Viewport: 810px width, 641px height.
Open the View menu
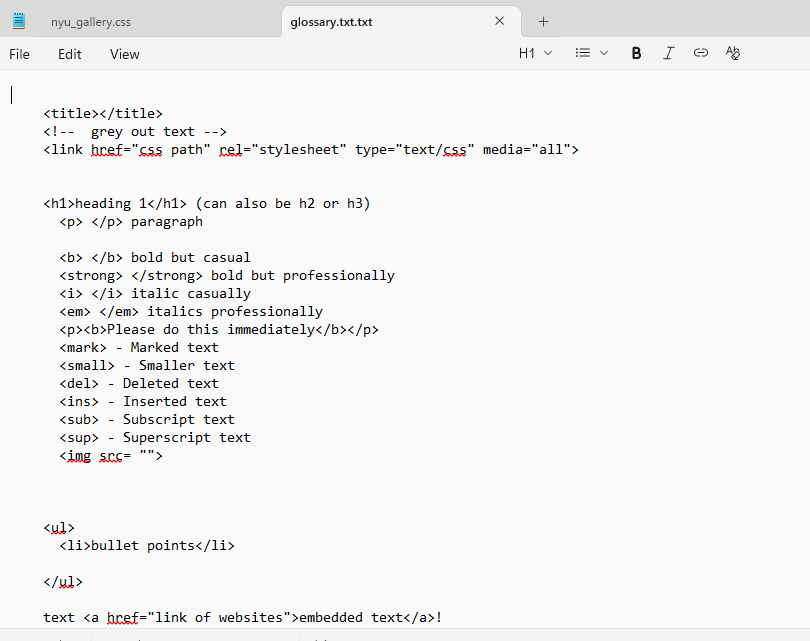click(x=124, y=54)
